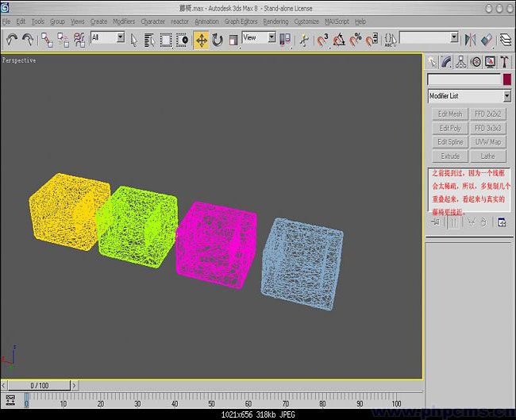
Task: Expand the named selection sets dropdown
Action: 454,37
